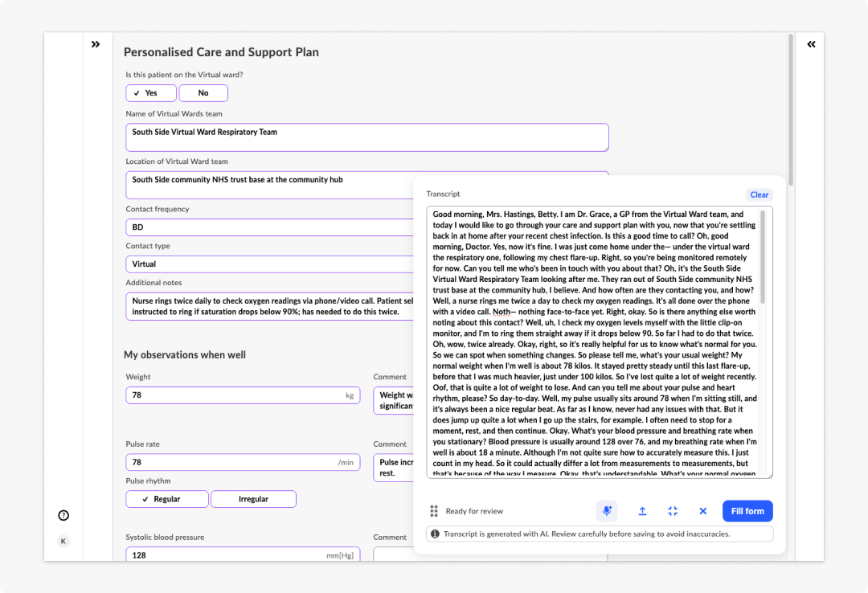Open the help question mark icon
The height and width of the screenshot is (593, 868).
pyautogui.click(x=63, y=516)
